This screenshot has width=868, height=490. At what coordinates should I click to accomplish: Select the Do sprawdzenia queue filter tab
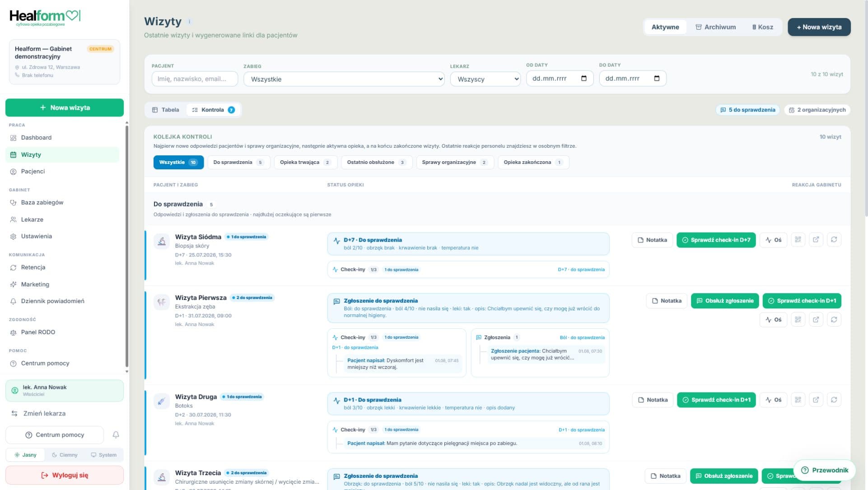click(238, 162)
